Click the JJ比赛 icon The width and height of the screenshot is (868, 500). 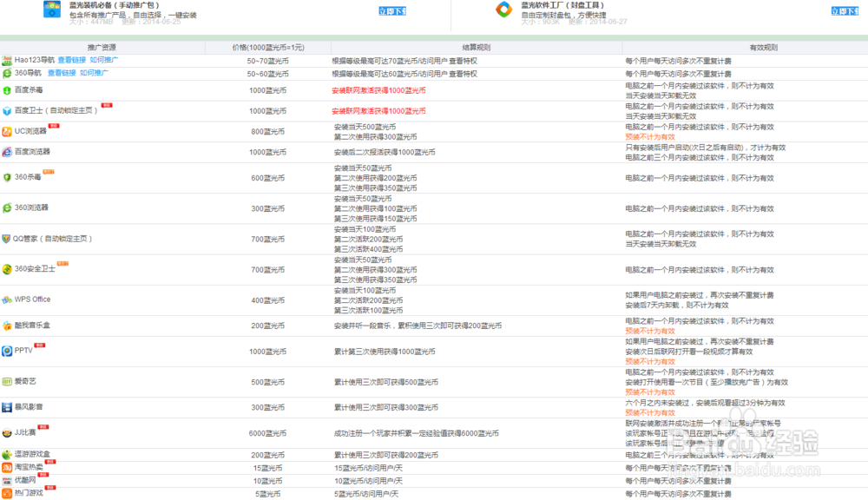click(x=7, y=433)
